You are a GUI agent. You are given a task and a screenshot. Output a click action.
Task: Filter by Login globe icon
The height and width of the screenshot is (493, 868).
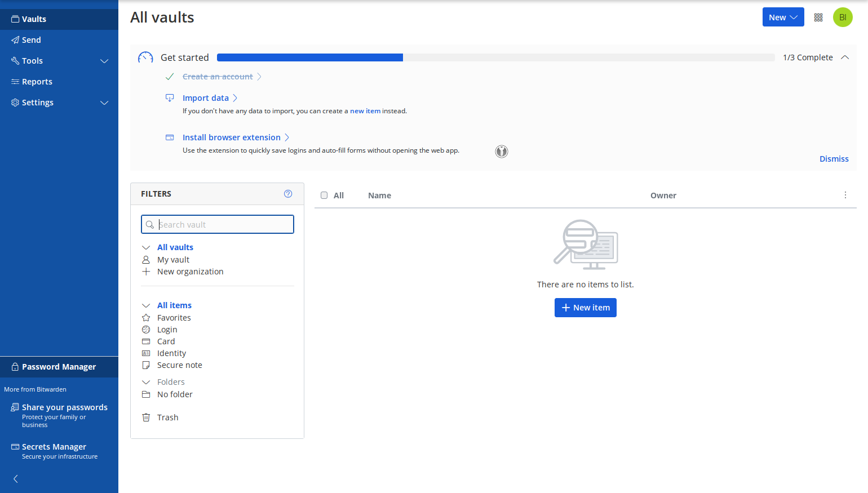146,330
